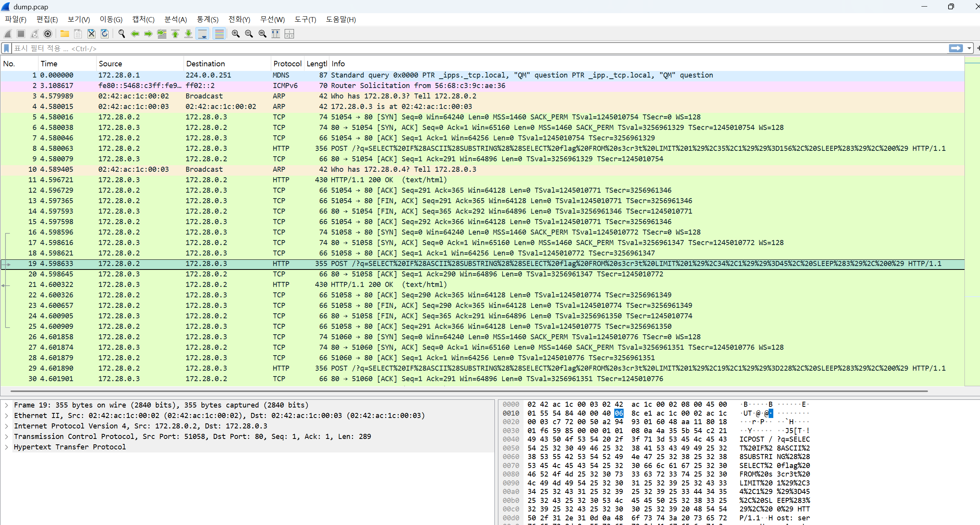The image size is (980, 525).
Task: Sort packets by Protocol column header
Action: tap(287, 64)
